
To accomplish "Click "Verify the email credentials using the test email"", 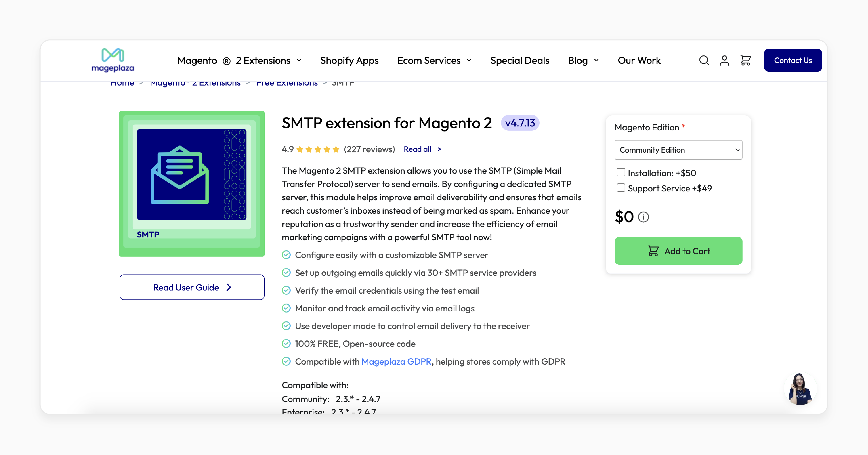I will pos(387,290).
